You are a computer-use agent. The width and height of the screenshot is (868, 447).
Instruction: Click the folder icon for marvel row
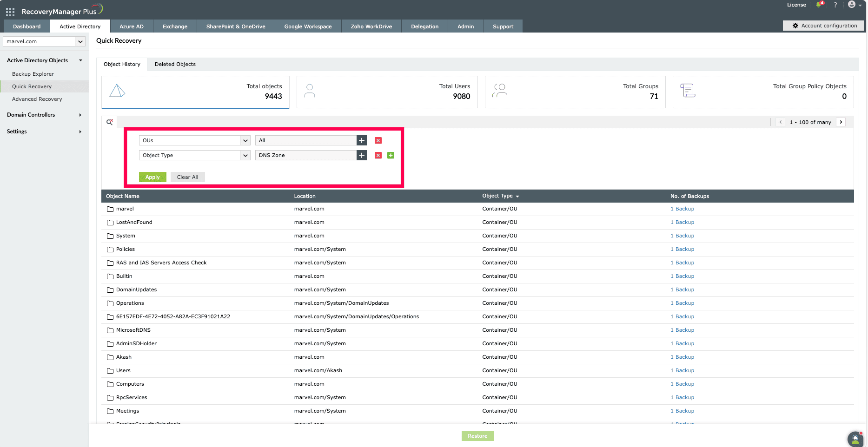(x=110, y=209)
